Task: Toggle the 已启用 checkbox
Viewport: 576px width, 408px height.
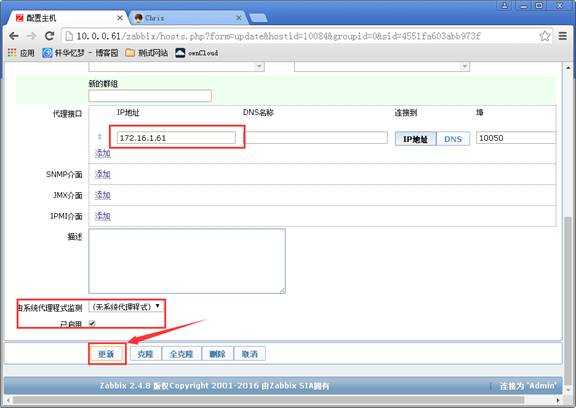Action: click(x=92, y=323)
